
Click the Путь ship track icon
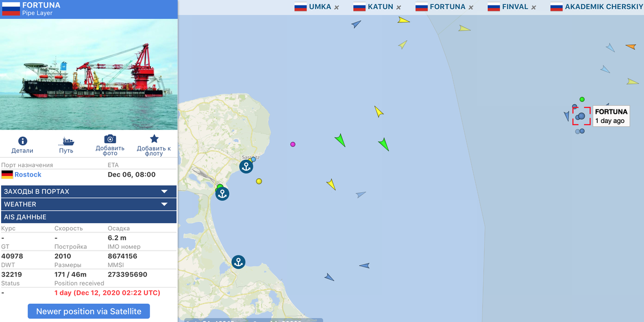[67, 141]
